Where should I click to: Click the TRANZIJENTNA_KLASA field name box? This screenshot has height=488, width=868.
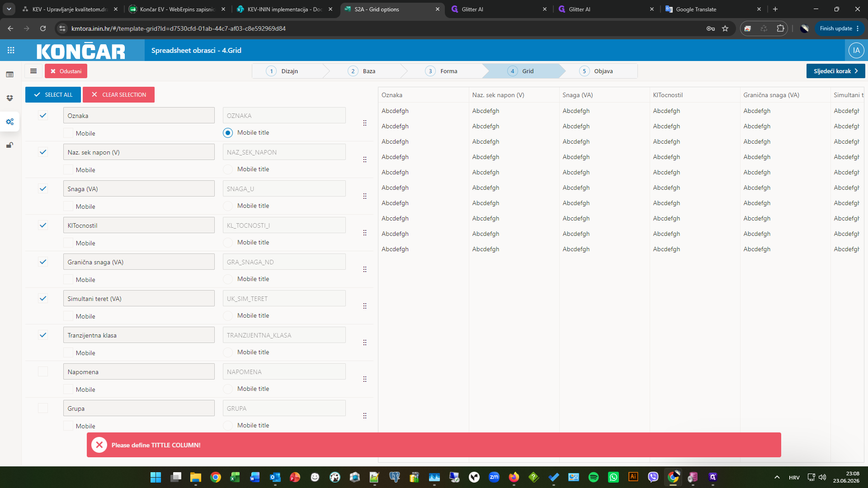coord(284,335)
